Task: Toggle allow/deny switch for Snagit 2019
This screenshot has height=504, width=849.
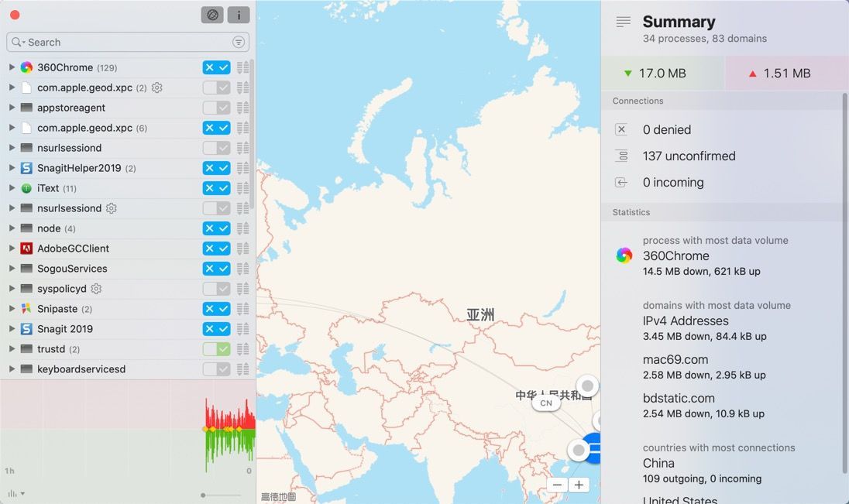Action: click(217, 329)
